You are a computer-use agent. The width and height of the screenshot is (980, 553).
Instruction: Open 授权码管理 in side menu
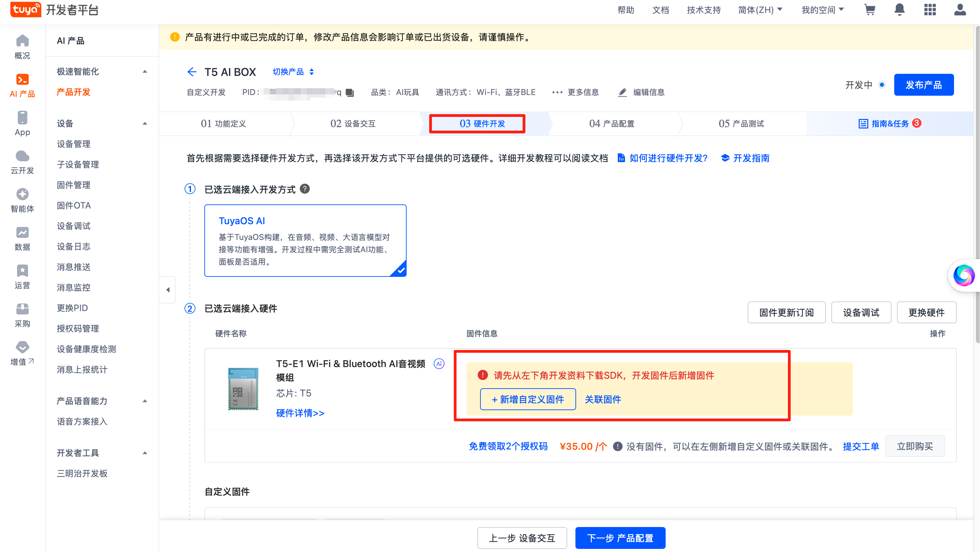(78, 328)
